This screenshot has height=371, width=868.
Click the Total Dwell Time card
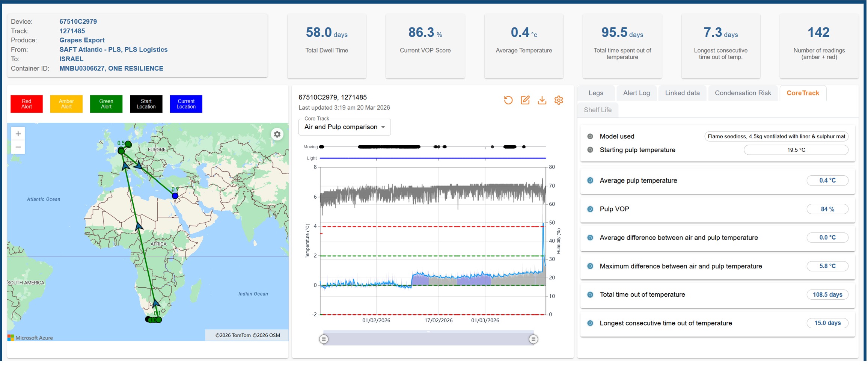(327, 46)
